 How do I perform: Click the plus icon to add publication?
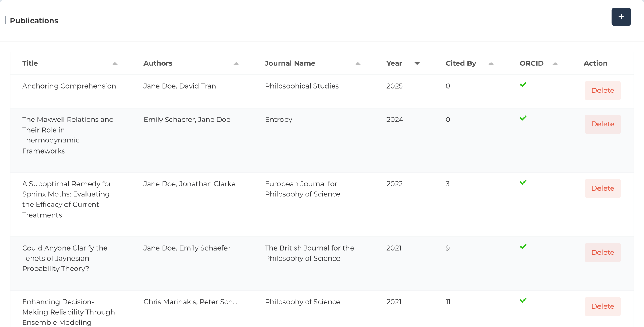621,17
